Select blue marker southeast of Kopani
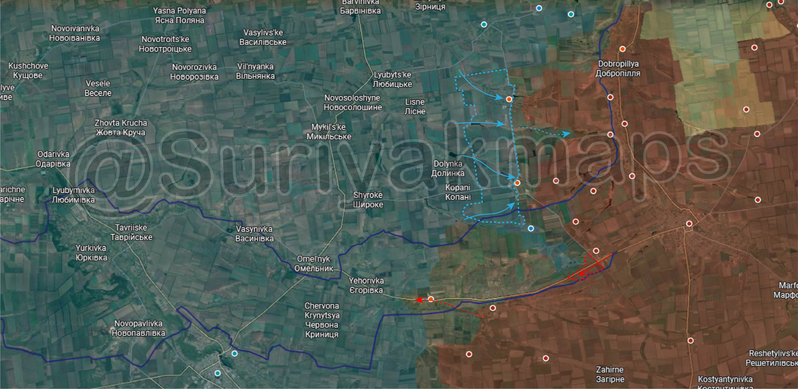Viewport: 798px width, 389px height. pyautogui.click(x=531, y=229)
